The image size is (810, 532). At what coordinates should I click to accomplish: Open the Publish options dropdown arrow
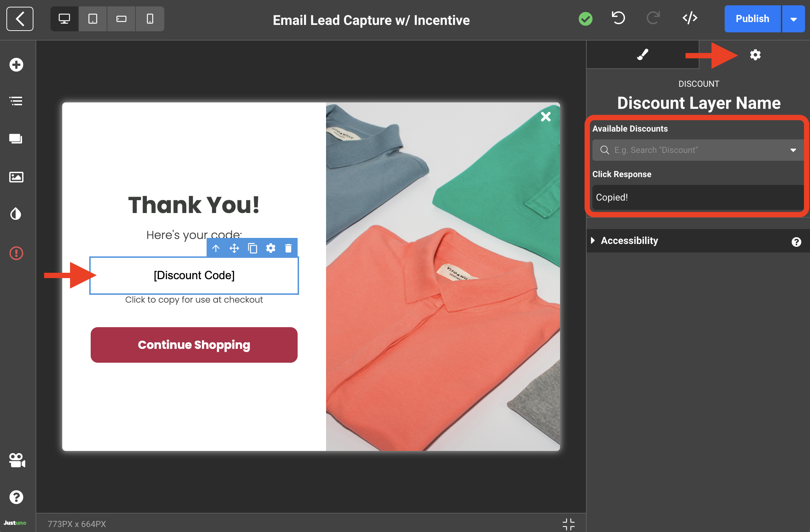tap(794, 19)
